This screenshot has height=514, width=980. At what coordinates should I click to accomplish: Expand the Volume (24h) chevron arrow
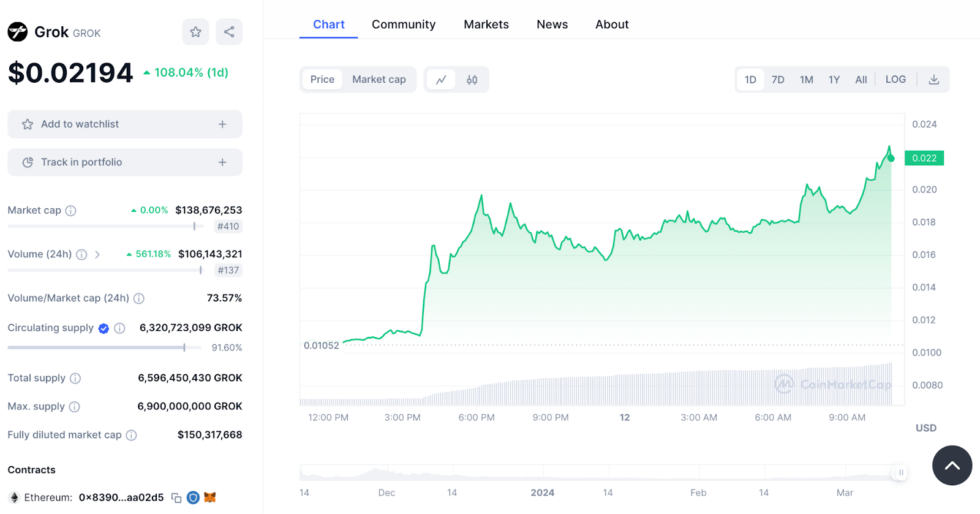tap(97, 254)
